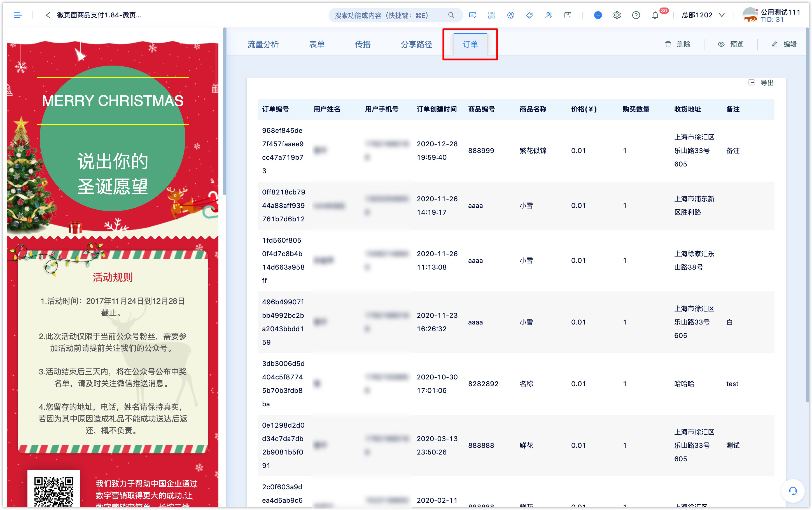The image size is (812, 510).
Task: Open the help question mark icon
Action: point(636,15)
